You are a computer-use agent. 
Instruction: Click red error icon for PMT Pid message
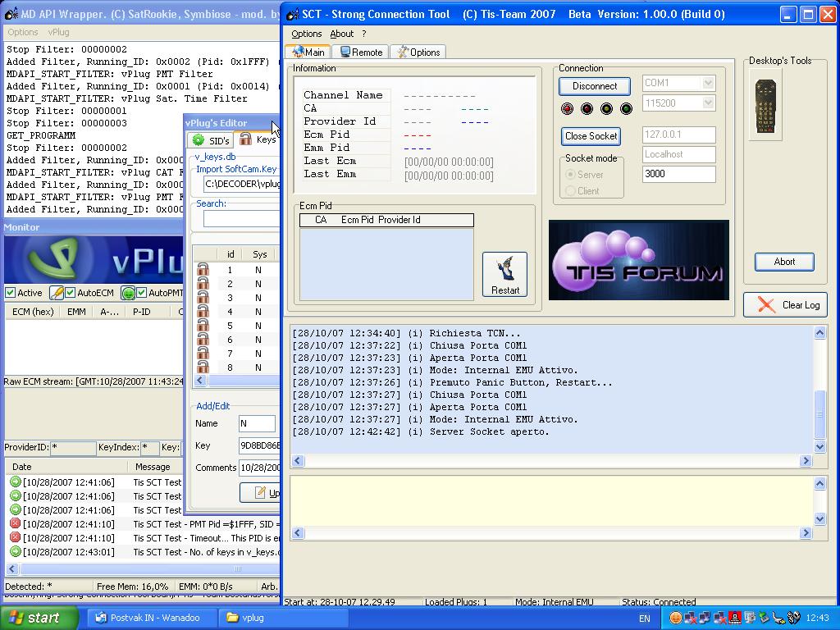(x=15, y=523)
